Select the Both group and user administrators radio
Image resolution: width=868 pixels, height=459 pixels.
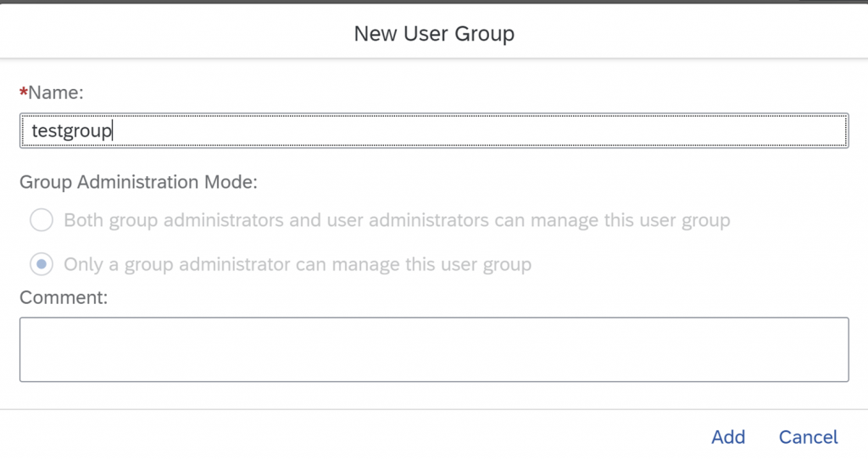pyautogui.click(x=42, y=220)
